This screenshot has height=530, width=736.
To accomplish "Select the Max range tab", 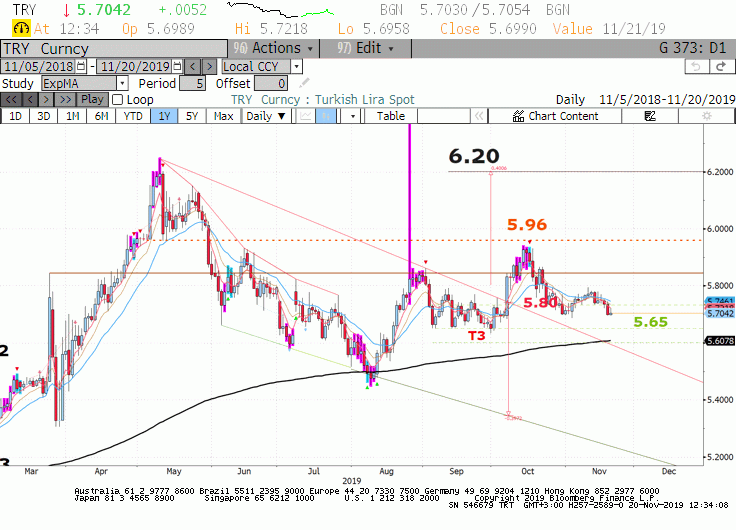I will click(x=223, y=116).
